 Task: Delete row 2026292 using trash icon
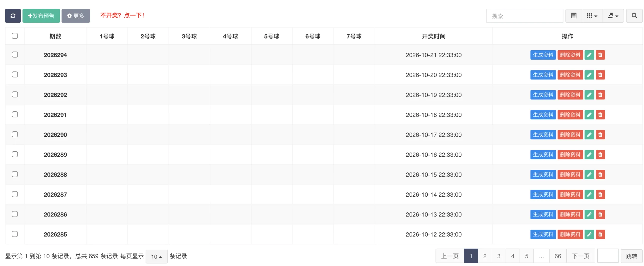point(600,95)
